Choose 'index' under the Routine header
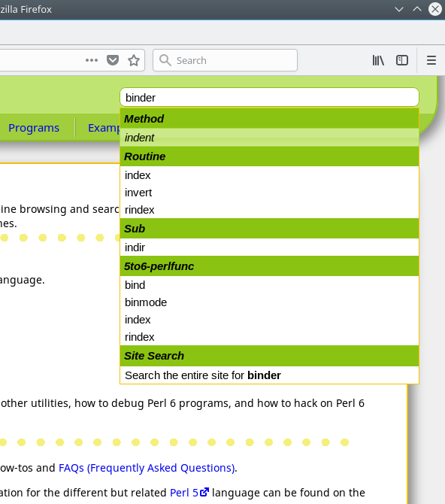The width and height of the screenshot is (445, 504). 269,175
